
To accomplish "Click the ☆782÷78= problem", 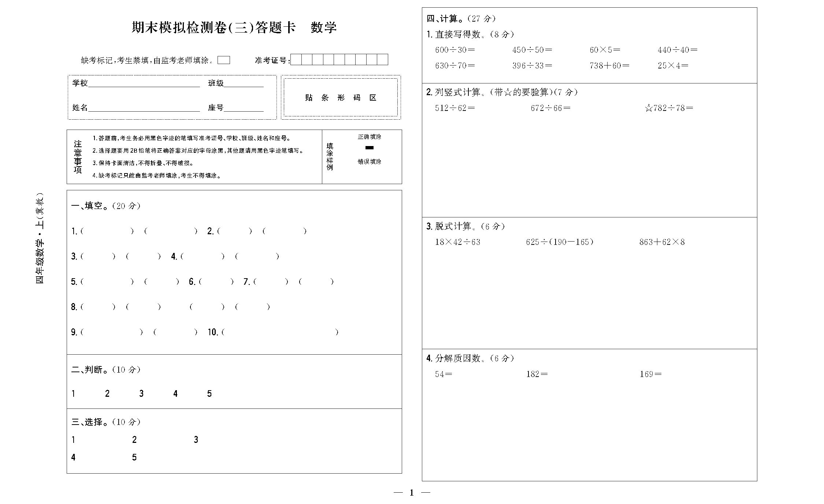I will pos(669,108).
